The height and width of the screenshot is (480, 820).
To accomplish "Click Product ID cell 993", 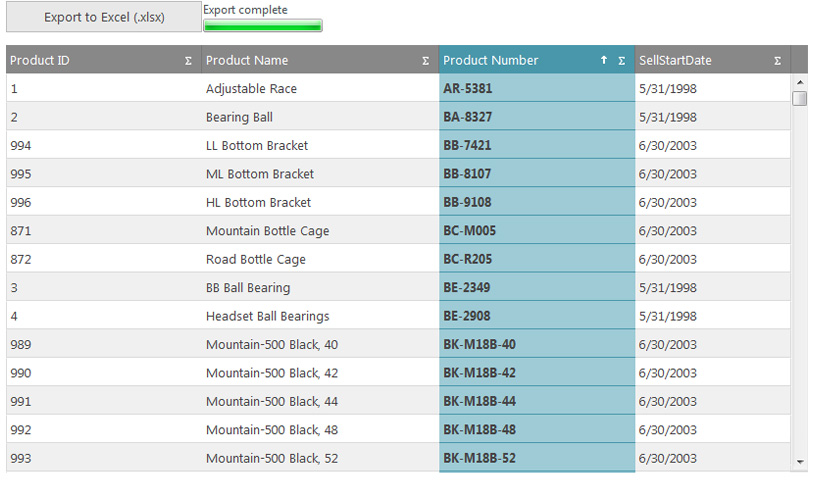I will pyautogui.click(x=104, y=458).
